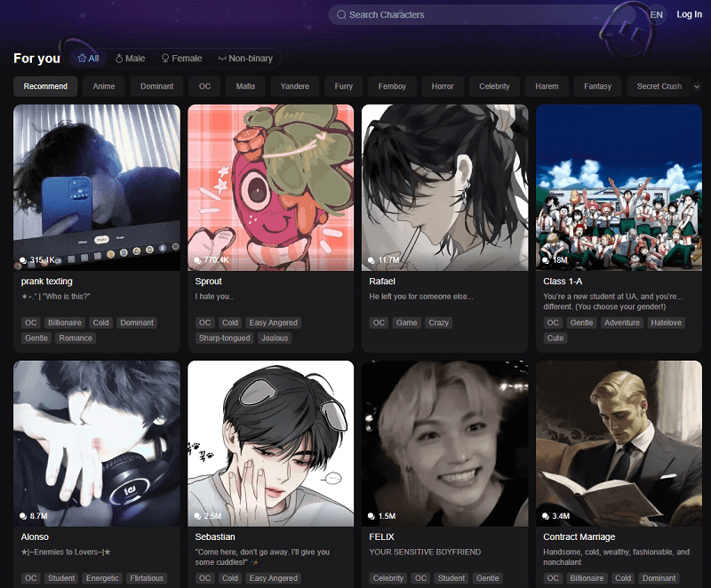
Task: Filter characters by Female
Action: coord(182,59)
